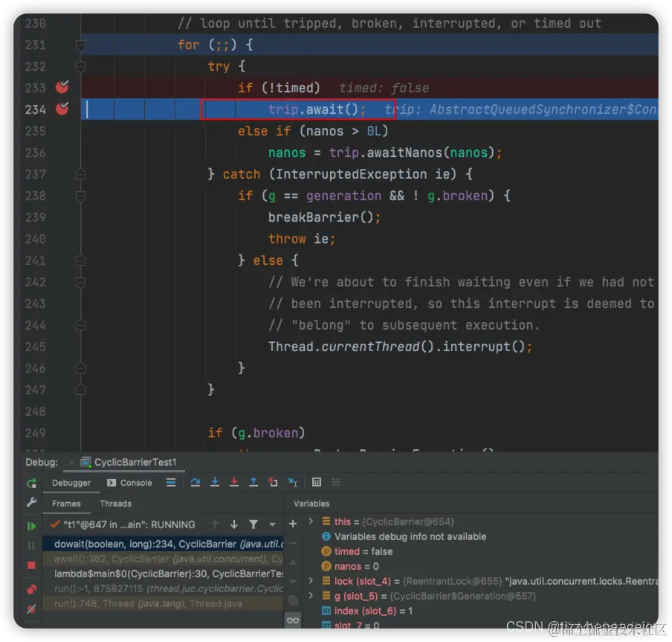Click trip.awaitNanos on line 236

[385, 153]
